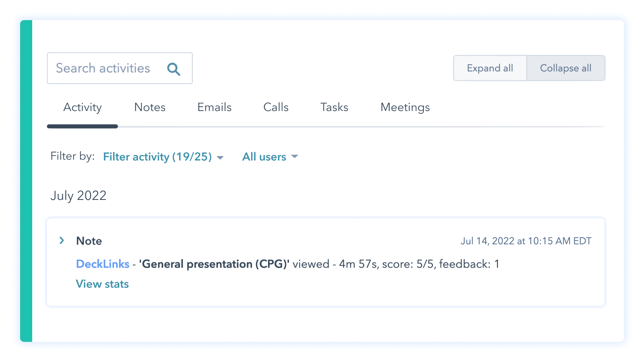Open the DeckLinks link

point(103,264)
